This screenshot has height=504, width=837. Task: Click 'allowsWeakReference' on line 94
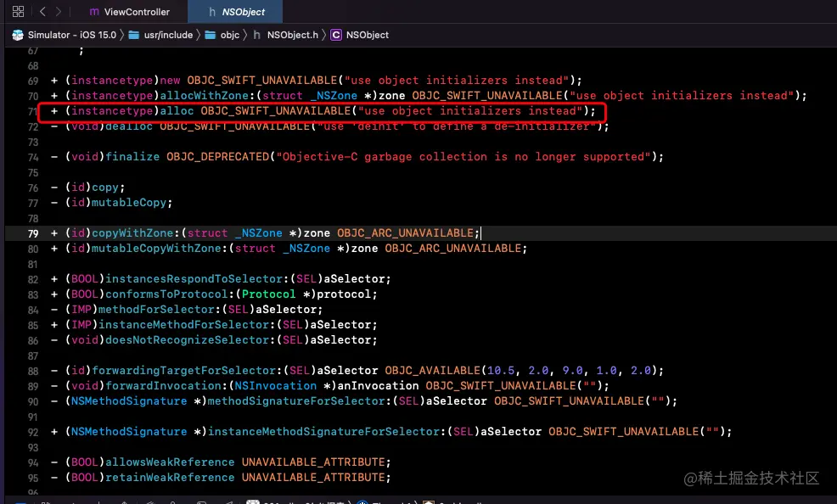(x=170, y=462)
